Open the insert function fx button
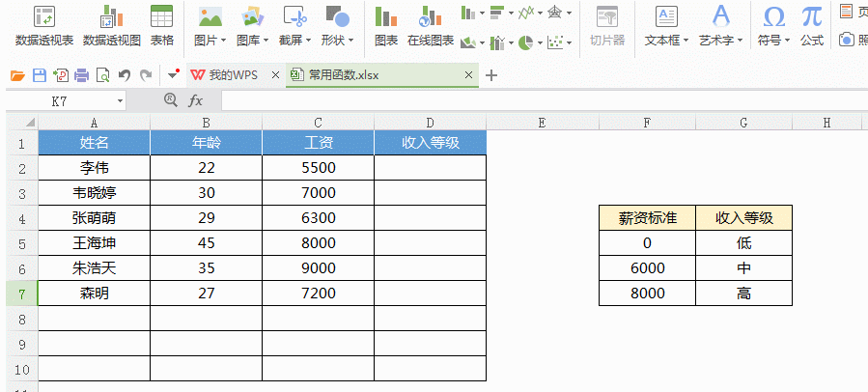Screen dimensions: 868x392 [x=195, y=100]
